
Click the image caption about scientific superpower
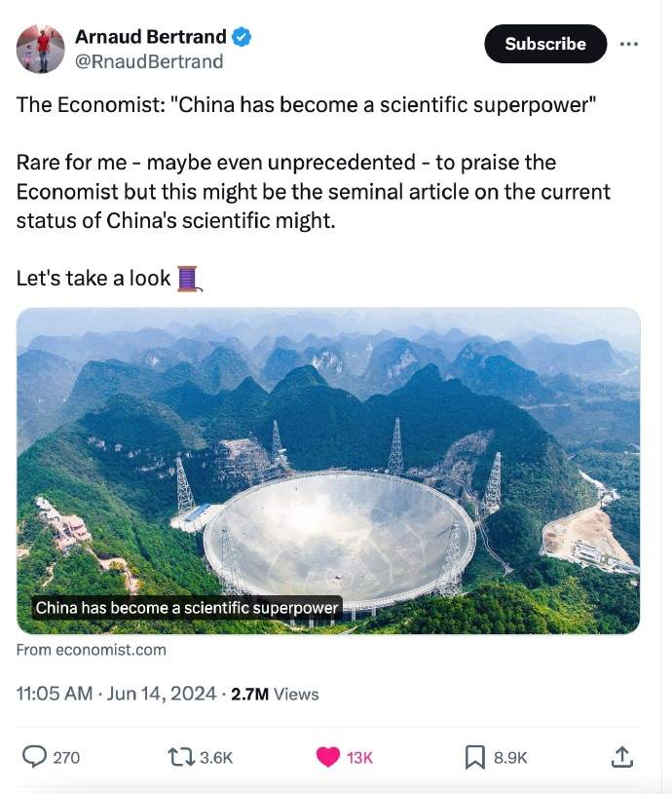(186, 608)
